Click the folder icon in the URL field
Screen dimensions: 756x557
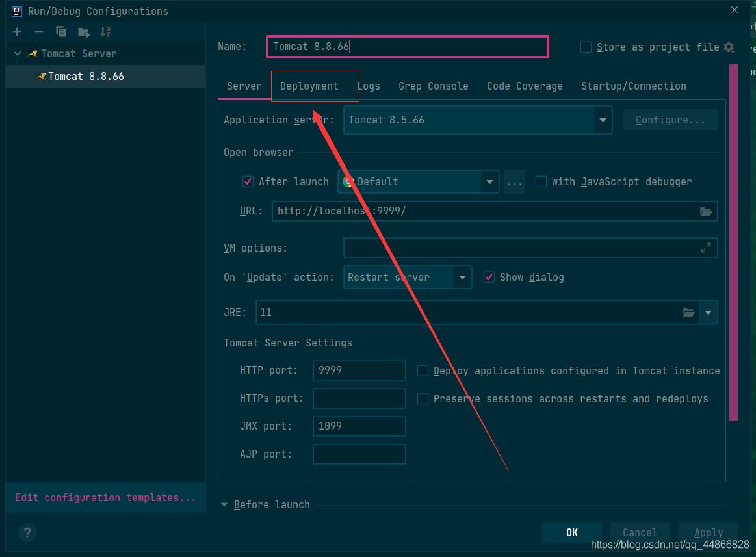coord(705,211)
